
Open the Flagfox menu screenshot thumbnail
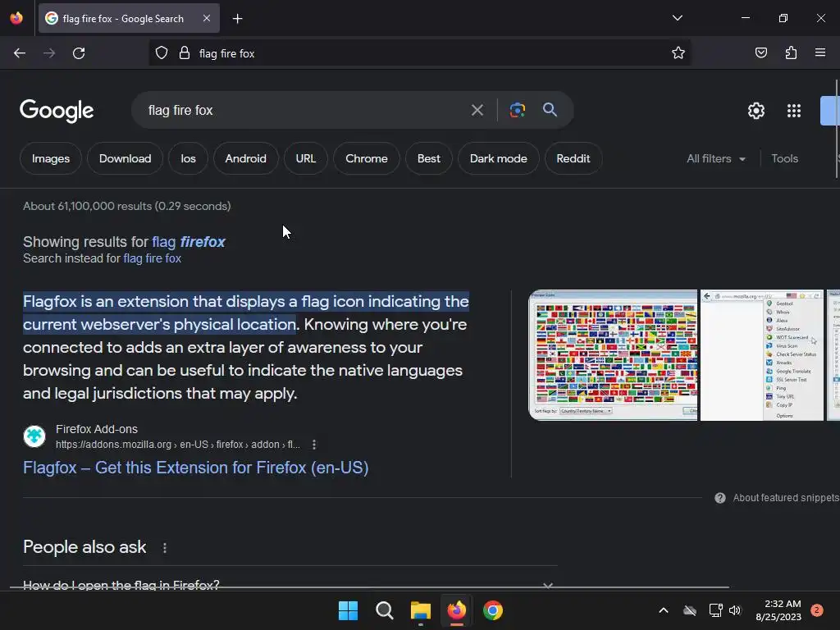(762, 355)
